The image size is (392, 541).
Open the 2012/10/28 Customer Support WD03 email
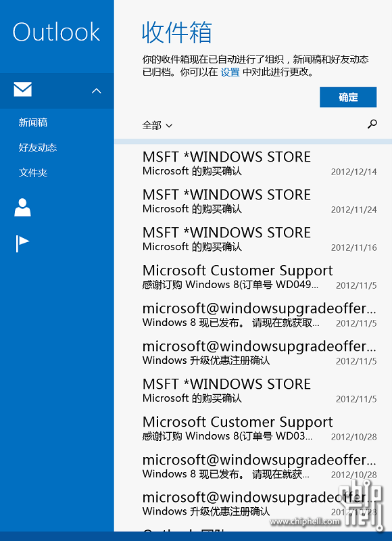tap(260, 429)
